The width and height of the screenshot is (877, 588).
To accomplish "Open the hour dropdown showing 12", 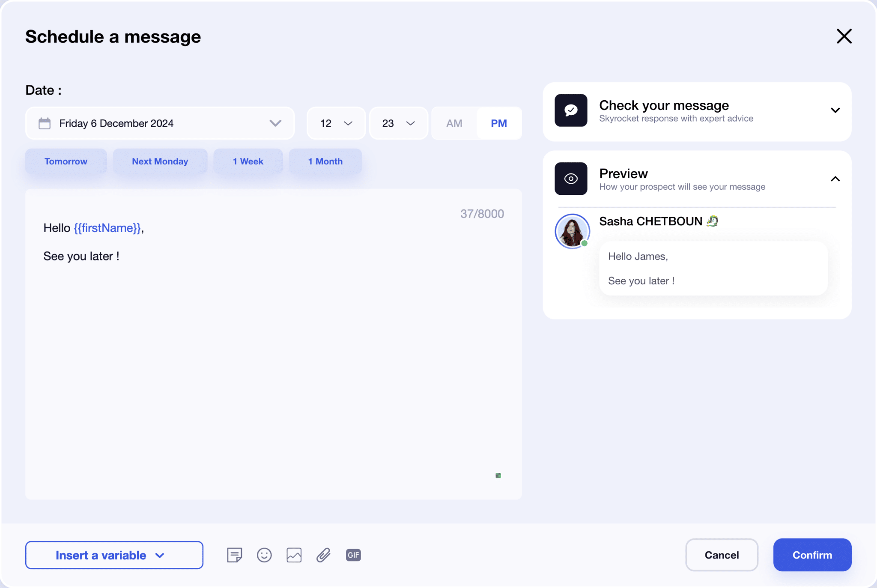I will (x=336, y=123).
